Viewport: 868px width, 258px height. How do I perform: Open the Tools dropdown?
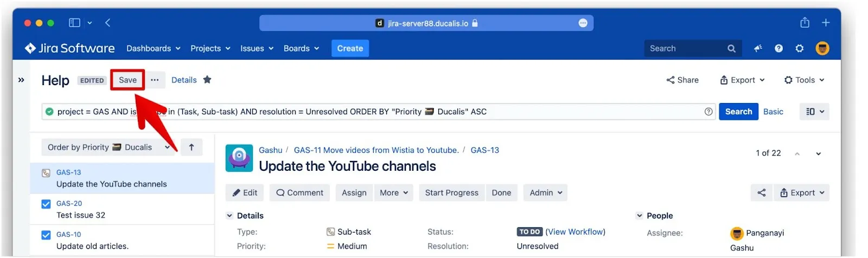(804, 80)
